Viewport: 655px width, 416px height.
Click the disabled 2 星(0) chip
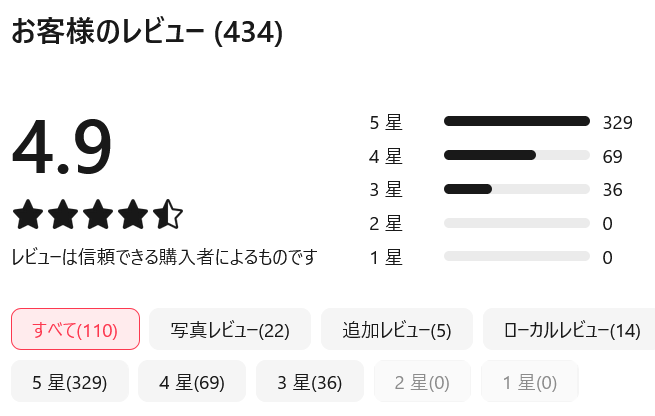pos(422,381)
